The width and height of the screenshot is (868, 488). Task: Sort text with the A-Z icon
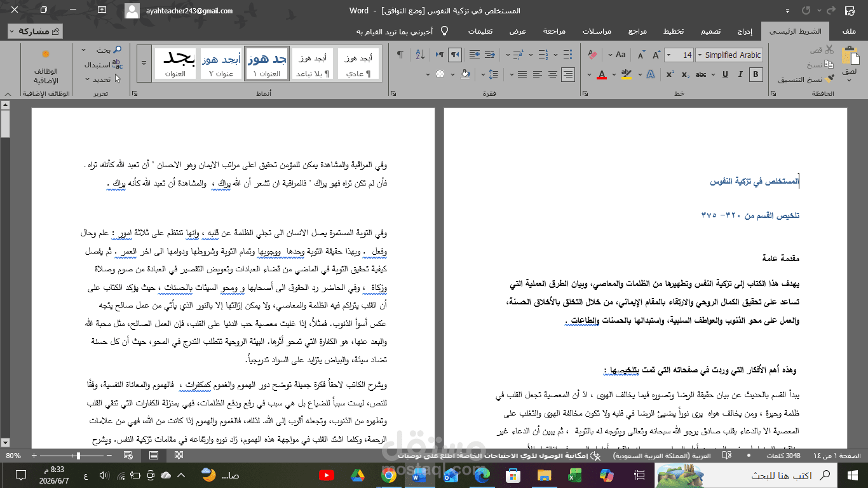tap(420, 55)
